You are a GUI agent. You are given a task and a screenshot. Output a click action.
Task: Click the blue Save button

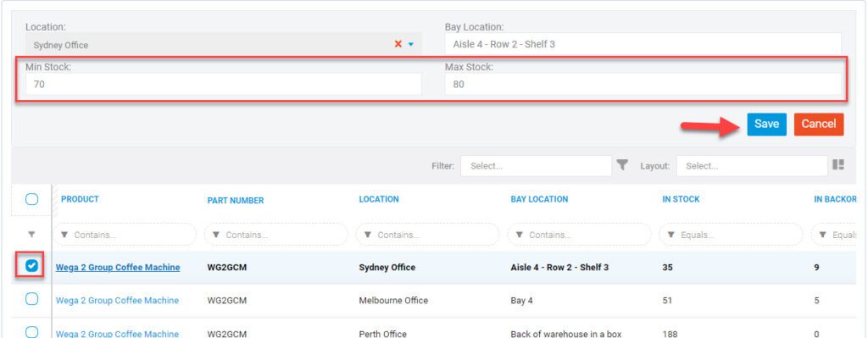(x=766, y=125)
